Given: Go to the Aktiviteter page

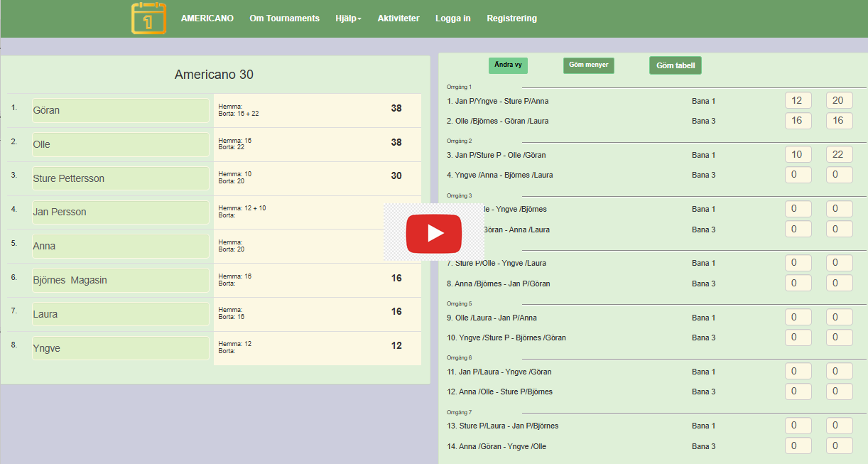Looking at the screenshot, I should [398, 18].
